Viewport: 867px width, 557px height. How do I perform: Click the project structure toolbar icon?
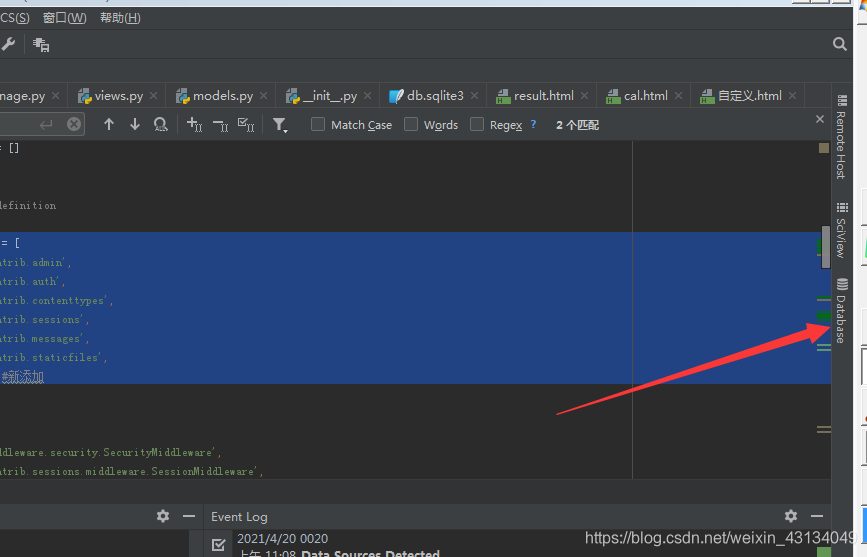click(x=41, y=45)
